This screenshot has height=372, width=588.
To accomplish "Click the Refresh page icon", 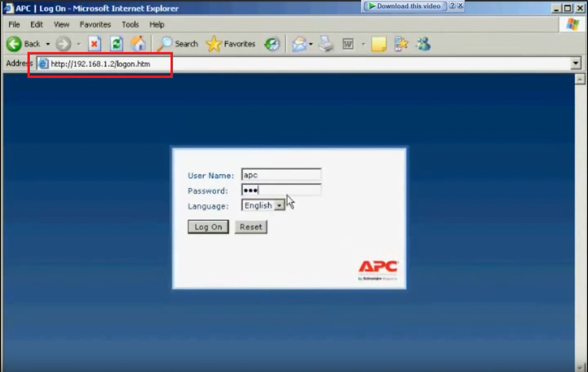I will [x=116, y=44].
